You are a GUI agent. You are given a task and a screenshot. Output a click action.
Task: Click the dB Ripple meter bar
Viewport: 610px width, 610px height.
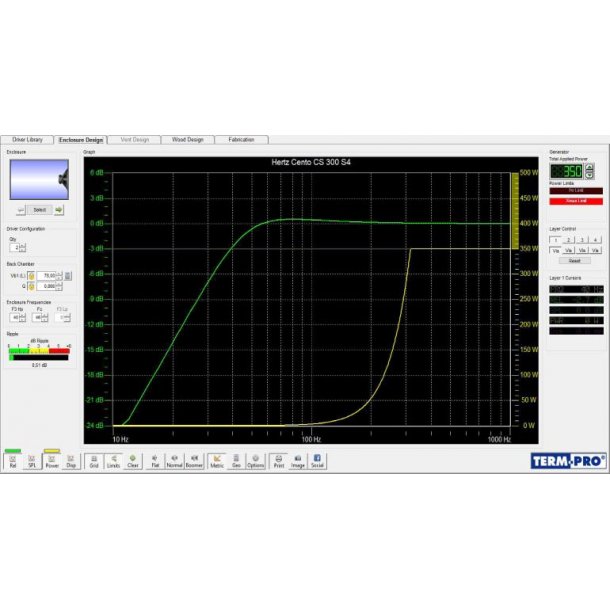tap(39, 358)
